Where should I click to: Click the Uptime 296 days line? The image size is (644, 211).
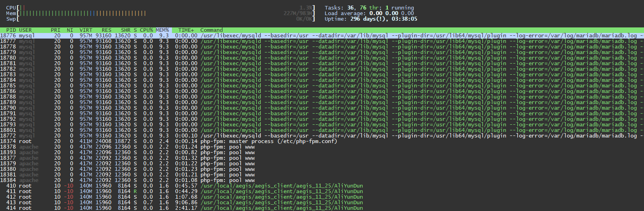click(371, 19)
